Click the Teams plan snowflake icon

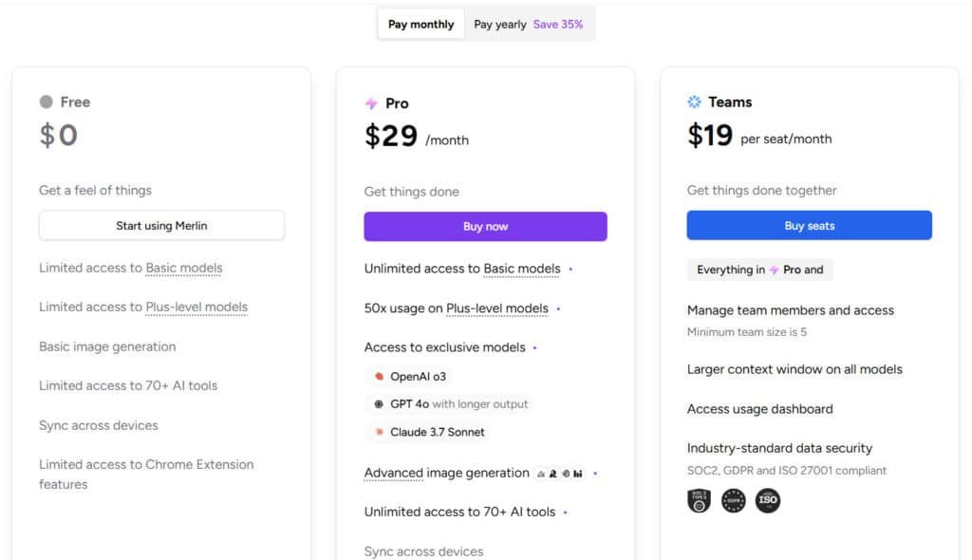pos(695,103)
